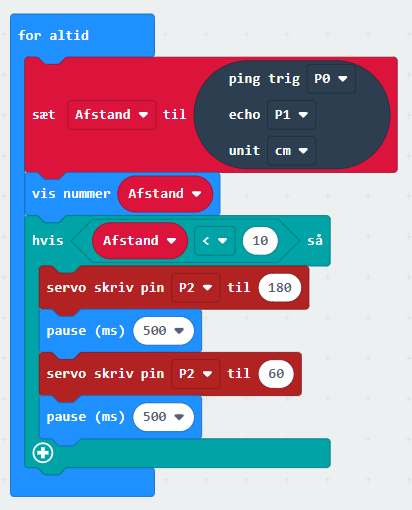Open P2 dropdown in servo block set to 180

click(x=196, y=288)
